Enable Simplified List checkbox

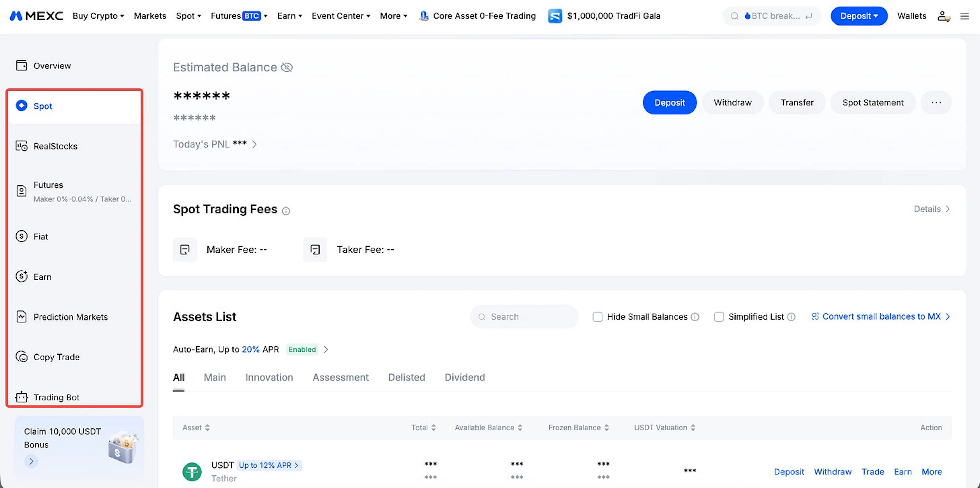(719, 317)
